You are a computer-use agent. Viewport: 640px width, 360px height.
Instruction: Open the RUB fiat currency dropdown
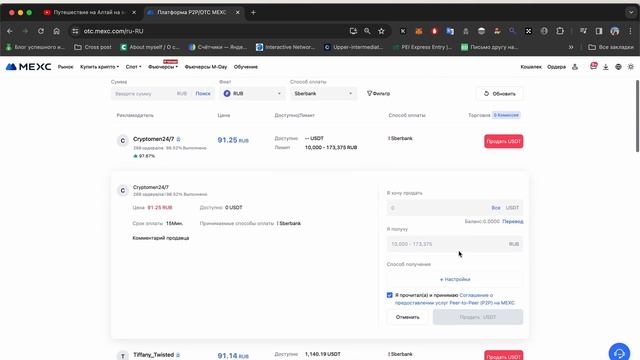click(252, 93)
